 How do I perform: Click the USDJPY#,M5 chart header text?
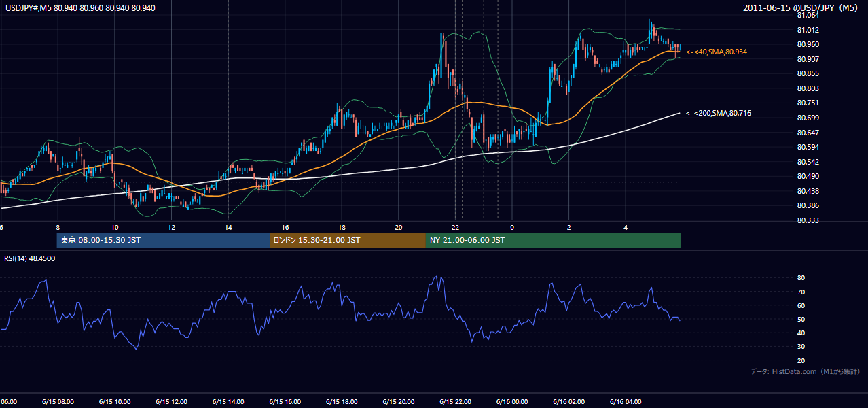coord(79,8)
